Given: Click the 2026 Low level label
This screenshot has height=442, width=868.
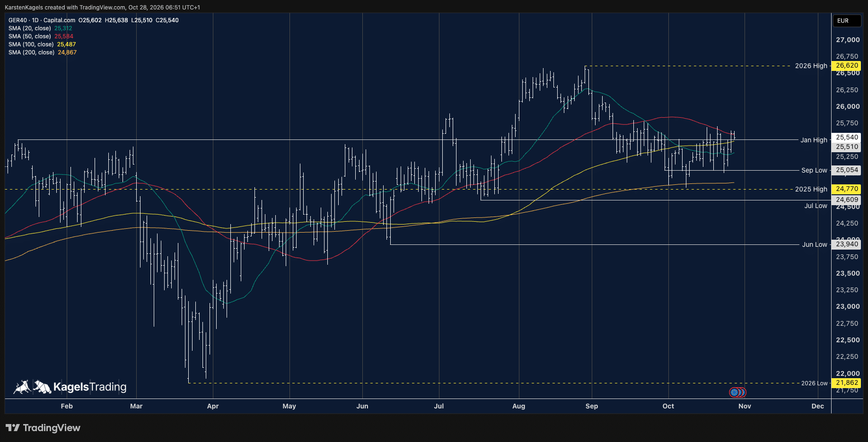Looking at the screenshot, I should tap(815, 383).
